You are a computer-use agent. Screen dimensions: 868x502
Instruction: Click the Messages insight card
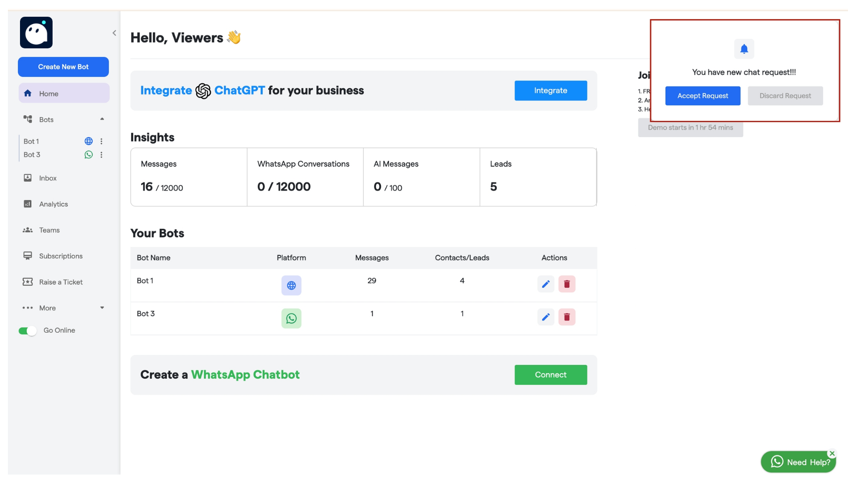(189, 177)
